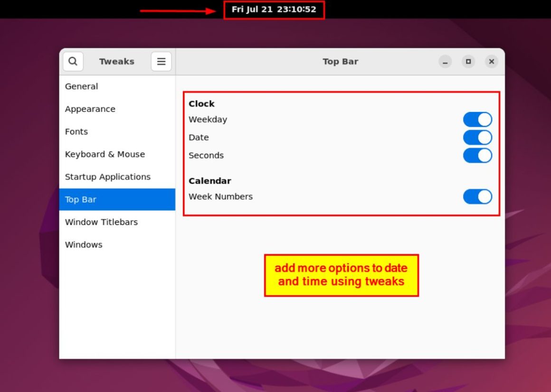Select the Top Bar section
This screenshot has height=392, width=551.
[x=80, y=199]
